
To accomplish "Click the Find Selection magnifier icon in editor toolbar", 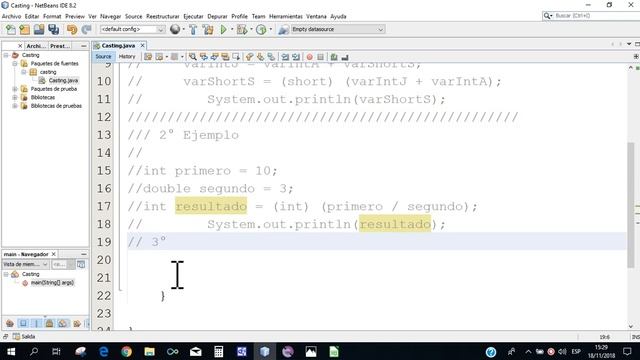I will coord(193,57).
